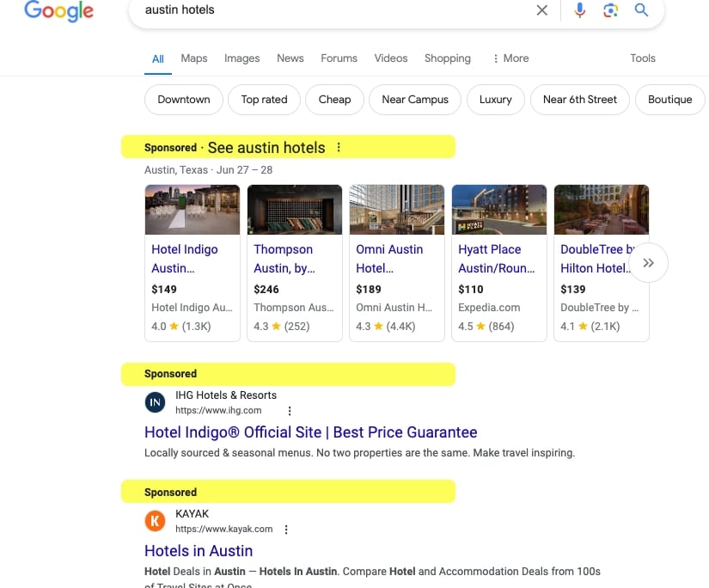Image resolution: width=709 pixels, height=588 pixels.
Task: Click the $110 Hyatt Place price
Action: (x=471, y=289)
